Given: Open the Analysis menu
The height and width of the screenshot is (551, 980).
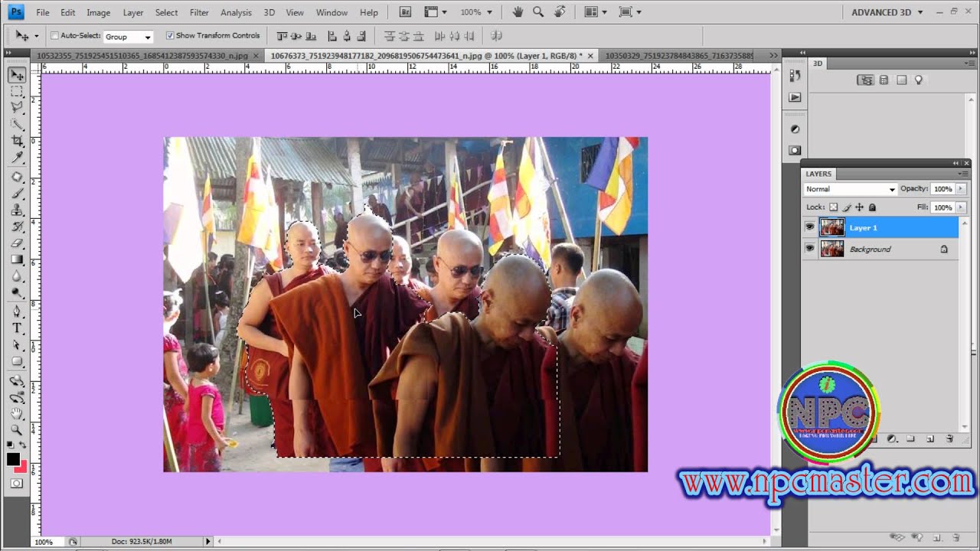Looking at the screenshot, I should [236, 12].
